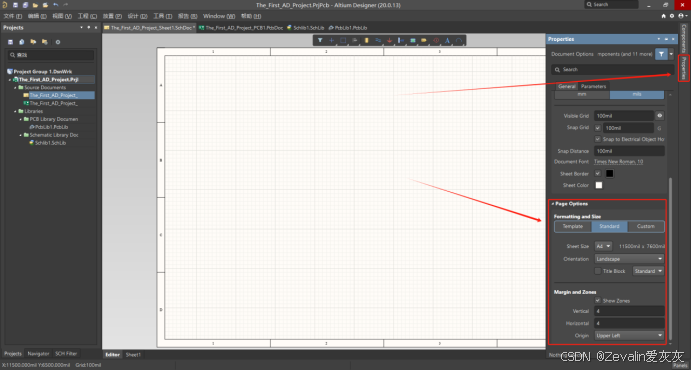Collapse the Source Documents folder
Viewport: 692px width, 371px height.
tap(15, 87)
